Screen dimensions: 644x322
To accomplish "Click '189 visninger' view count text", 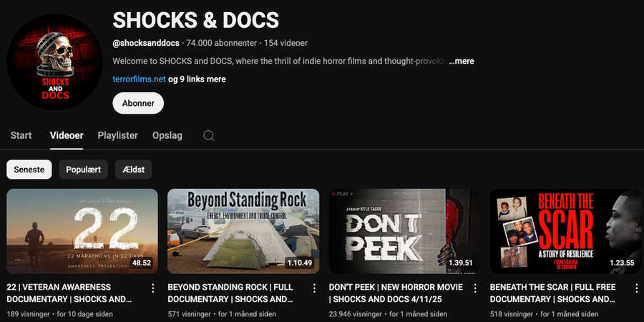I will pos(29,314).
